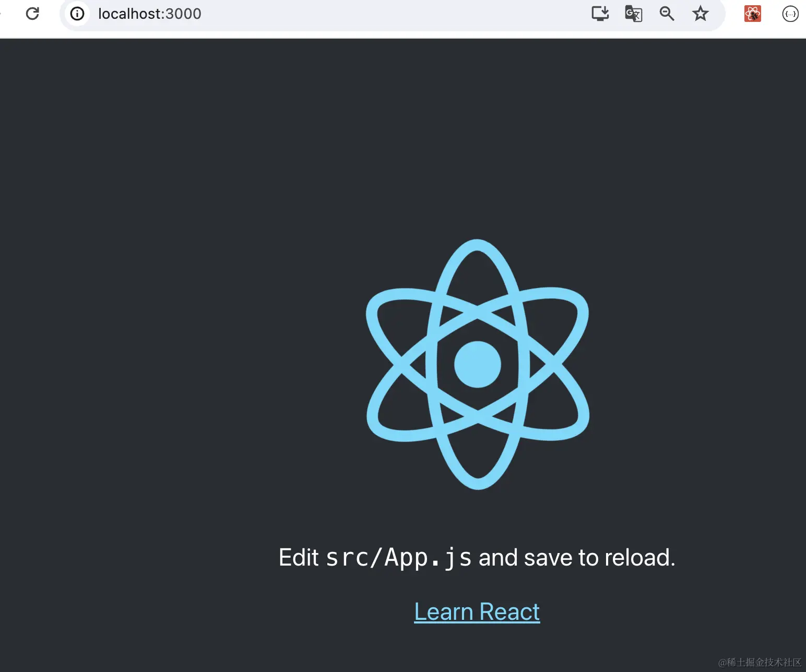Screen dimensions: 806x672
Task: Open the zoom magnifier icon
Action: pyautogui.click(x=667, y=14)
